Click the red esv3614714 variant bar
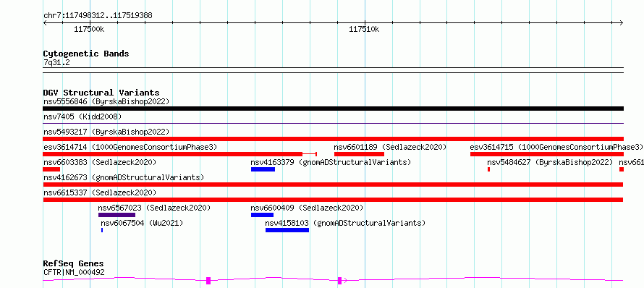 tap(179, 154)
